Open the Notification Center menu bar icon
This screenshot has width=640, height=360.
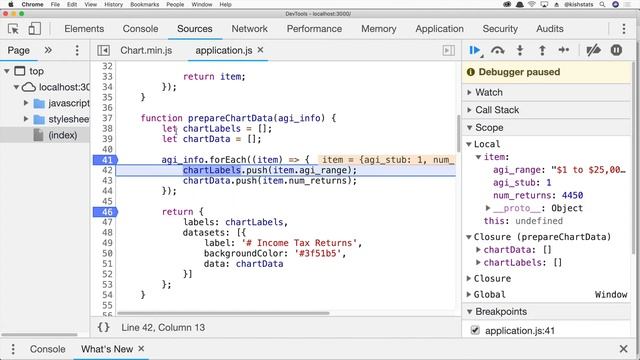tap(627, 4)
